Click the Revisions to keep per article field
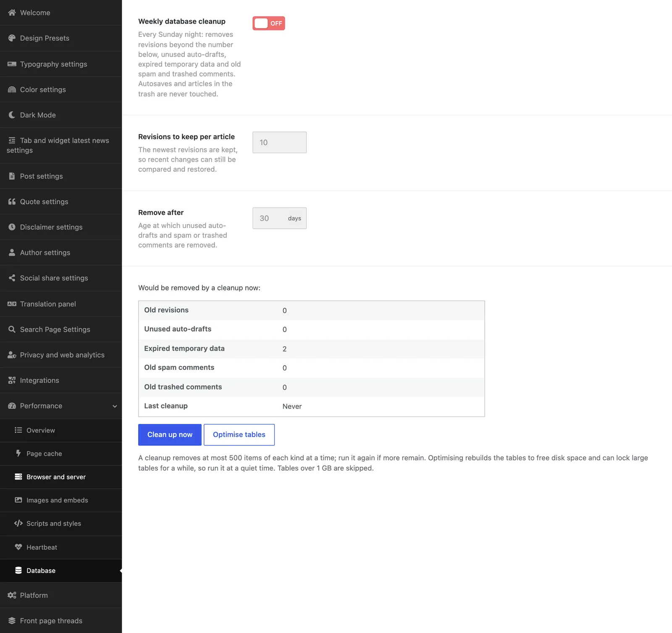 pos(279,143)
